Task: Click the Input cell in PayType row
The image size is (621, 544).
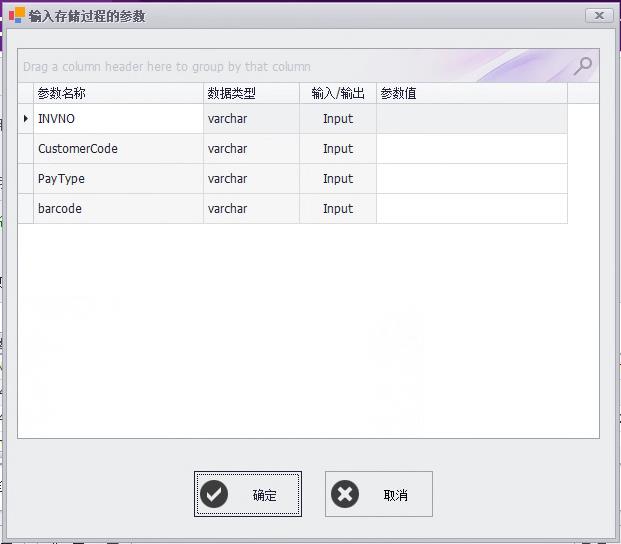Action: (x=338, y=179)
